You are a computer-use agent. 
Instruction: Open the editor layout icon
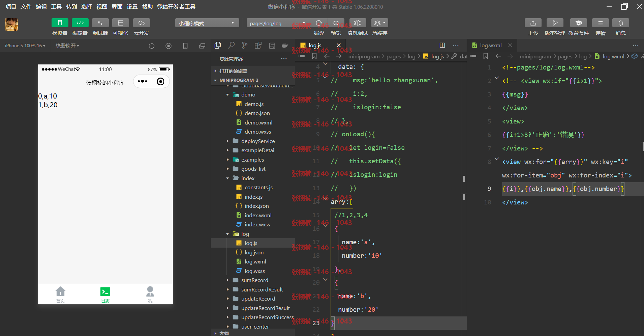[x=272, y=45]
